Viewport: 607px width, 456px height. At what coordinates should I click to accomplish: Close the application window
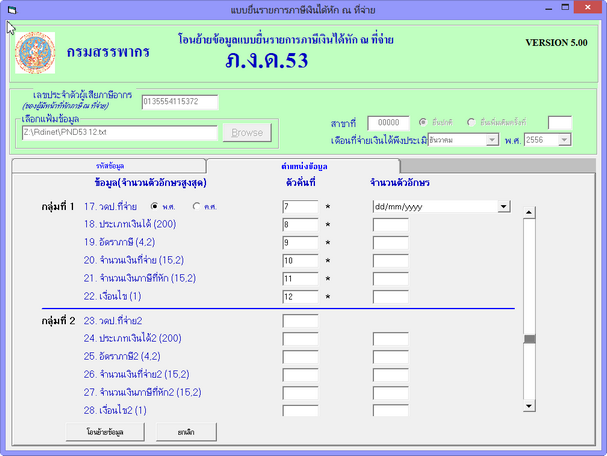click(588, 7)
